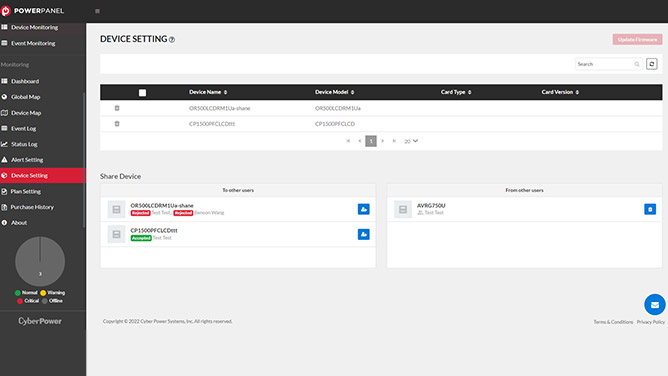Image resolution: width=668 pixels, height=376 pixels.
Task: Click the red Critical legend swatch
Action: pyautogui.click(x=20, y=301)
